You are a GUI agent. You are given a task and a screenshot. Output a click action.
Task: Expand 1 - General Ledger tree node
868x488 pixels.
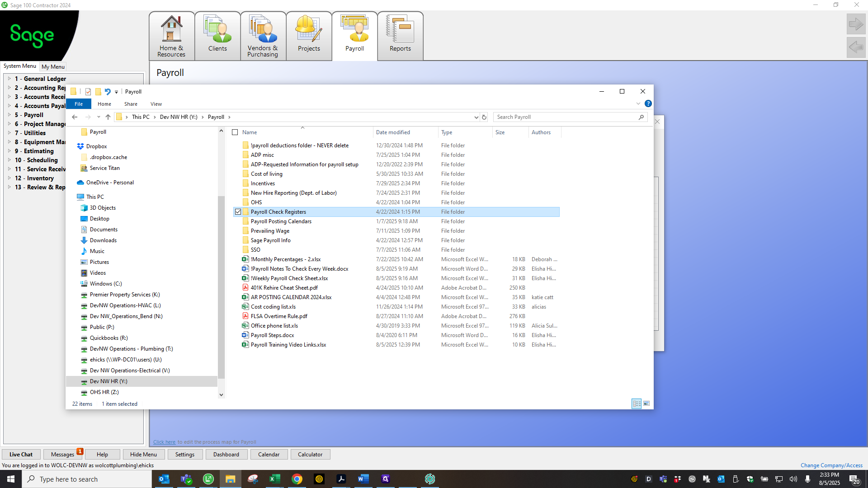(9, 79)
